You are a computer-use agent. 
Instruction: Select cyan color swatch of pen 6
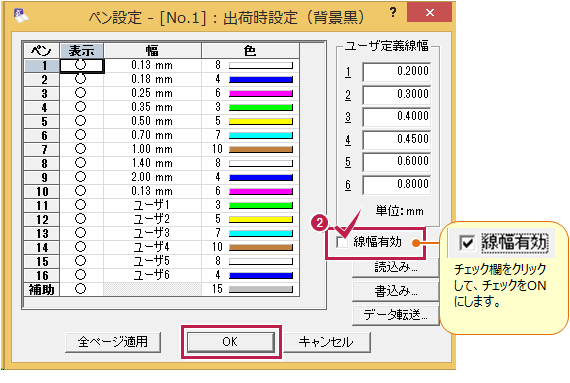[x=261, y=135]
